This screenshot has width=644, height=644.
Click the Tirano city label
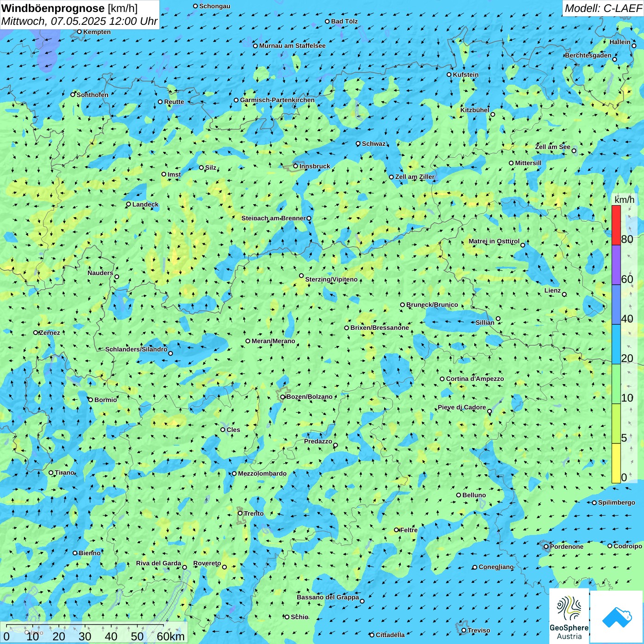click(64, 472)
